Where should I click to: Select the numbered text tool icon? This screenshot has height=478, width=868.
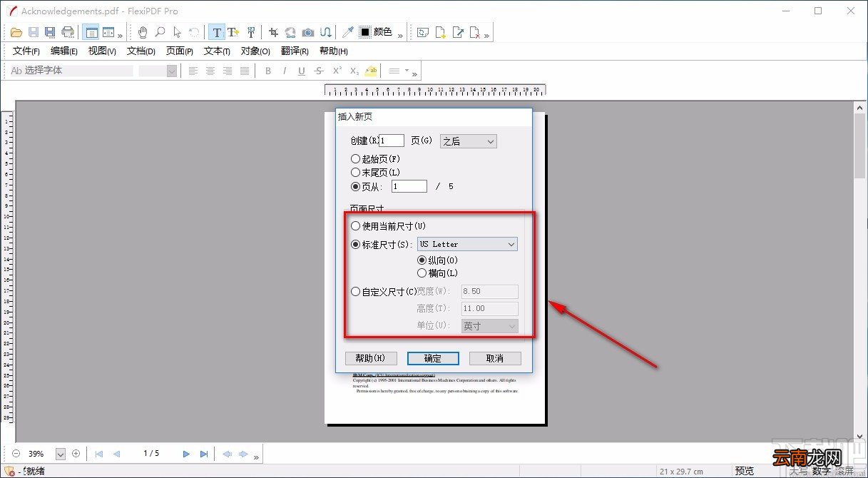(250, 32)
